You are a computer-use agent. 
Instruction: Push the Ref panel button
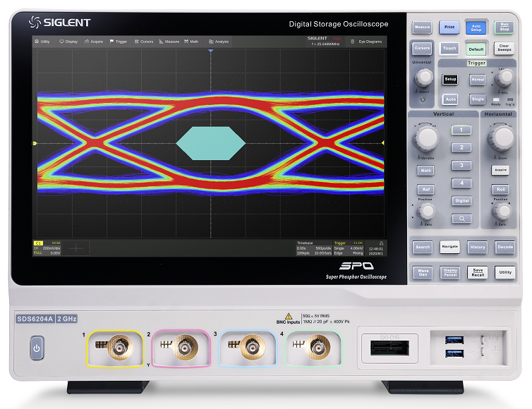[425, 190]
